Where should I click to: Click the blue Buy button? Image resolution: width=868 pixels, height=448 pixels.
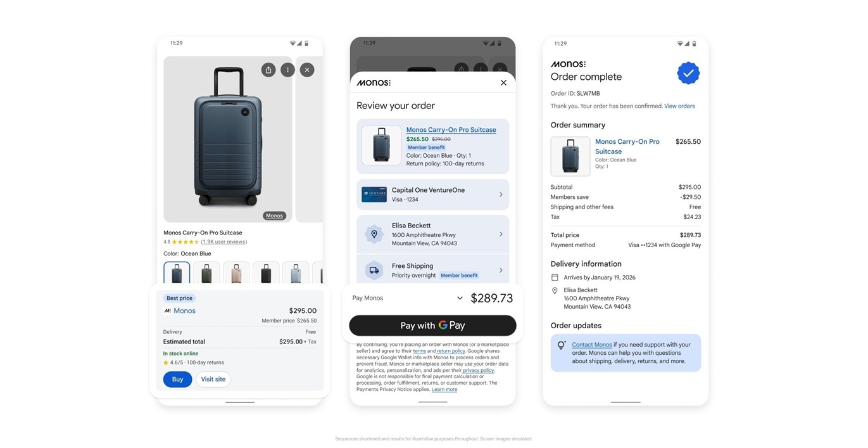pyautogui.click(x=177, y=380)
